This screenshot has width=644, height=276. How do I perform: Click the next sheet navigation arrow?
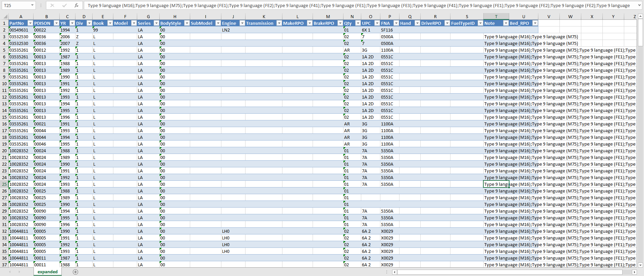[19, 272]
